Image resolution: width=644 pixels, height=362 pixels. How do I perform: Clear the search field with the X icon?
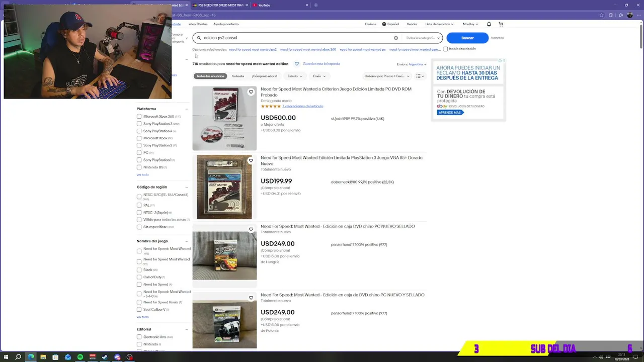click(395, 38)
